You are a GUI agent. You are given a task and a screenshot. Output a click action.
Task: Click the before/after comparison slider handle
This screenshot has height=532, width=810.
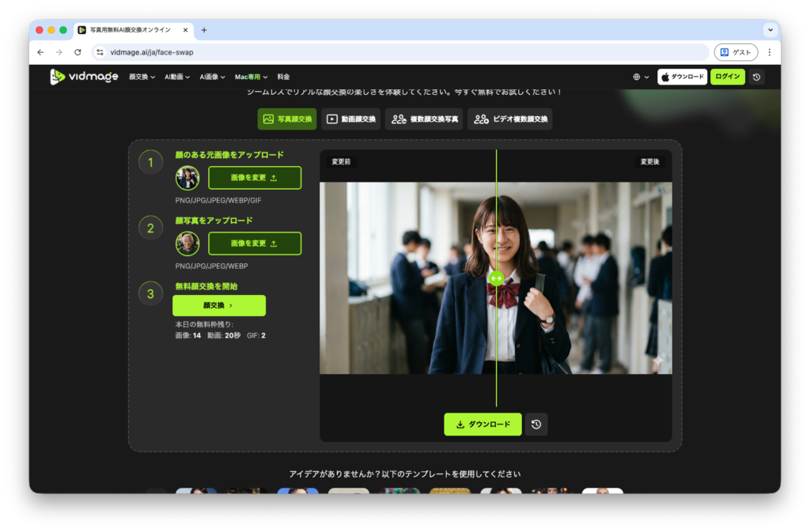tap(496, 278)
